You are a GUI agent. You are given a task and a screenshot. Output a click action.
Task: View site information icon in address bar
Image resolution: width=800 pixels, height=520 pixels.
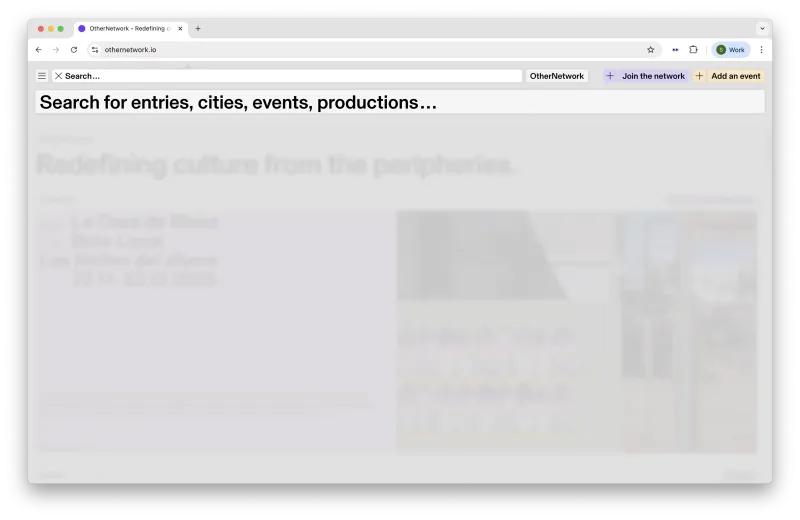point(95,49)
